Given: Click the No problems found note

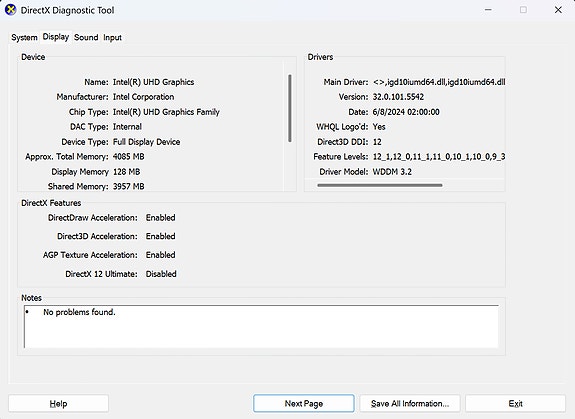Looking at the screenshot, I should (79, 312).
